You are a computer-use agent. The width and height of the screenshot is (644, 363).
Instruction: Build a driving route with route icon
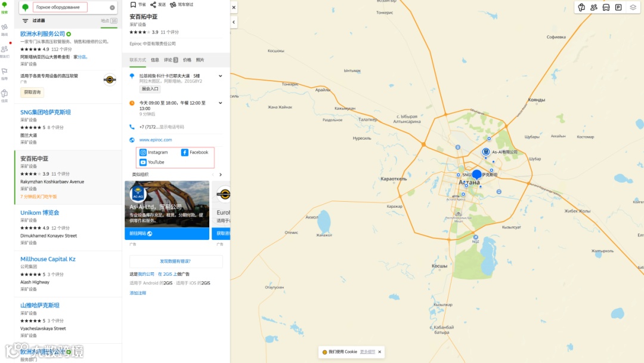173,5
